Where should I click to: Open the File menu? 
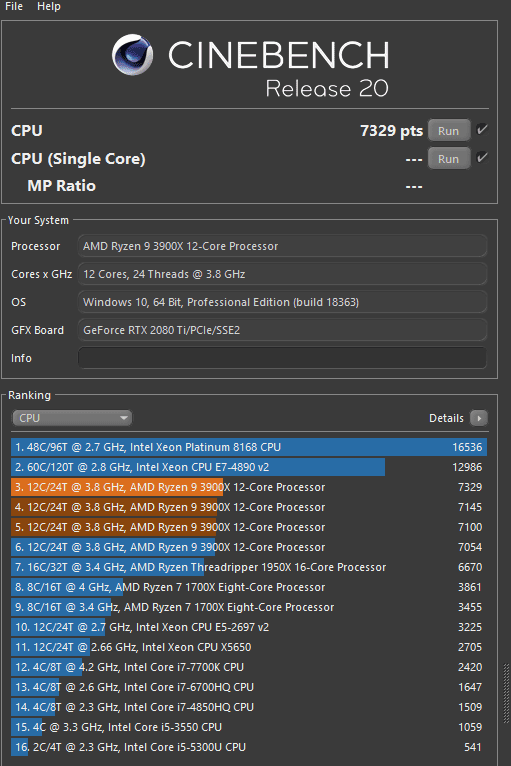coord(14,6)
